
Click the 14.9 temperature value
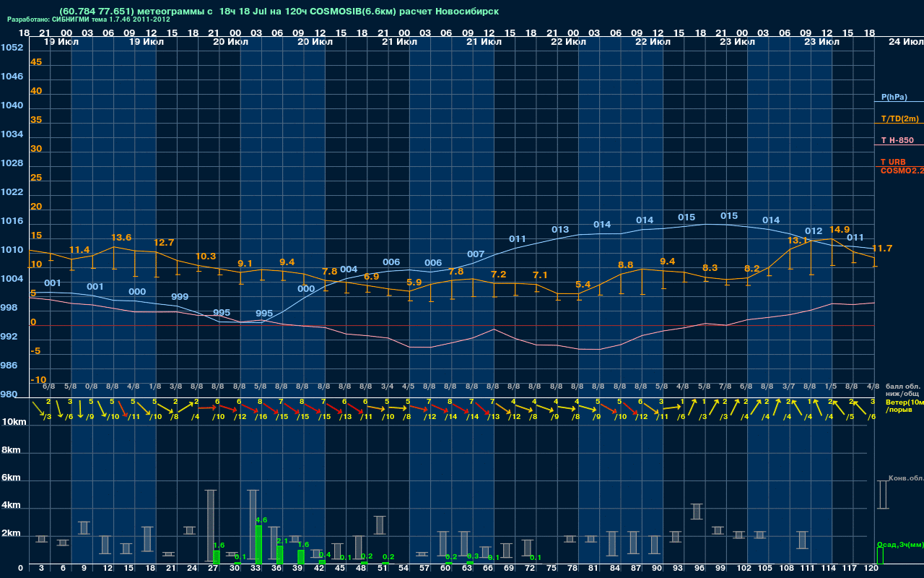pyautogui.click(x=840, y=230)
